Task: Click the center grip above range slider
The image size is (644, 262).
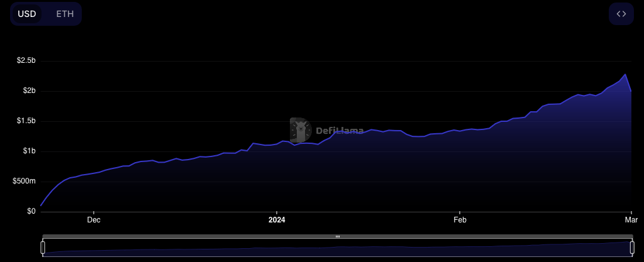Action: [338, 237]
